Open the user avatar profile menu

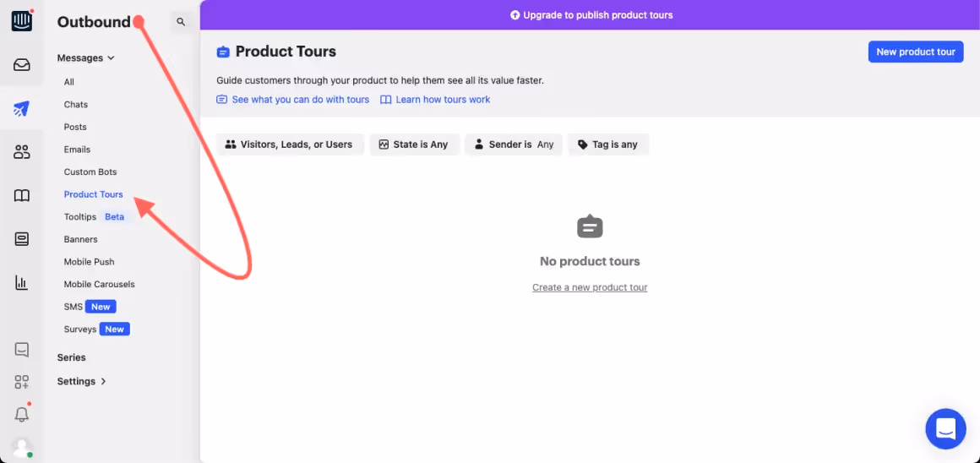22,448
